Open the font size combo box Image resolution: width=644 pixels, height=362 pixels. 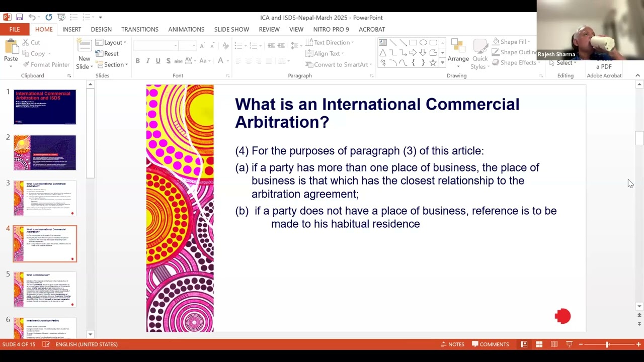(188, 46)
